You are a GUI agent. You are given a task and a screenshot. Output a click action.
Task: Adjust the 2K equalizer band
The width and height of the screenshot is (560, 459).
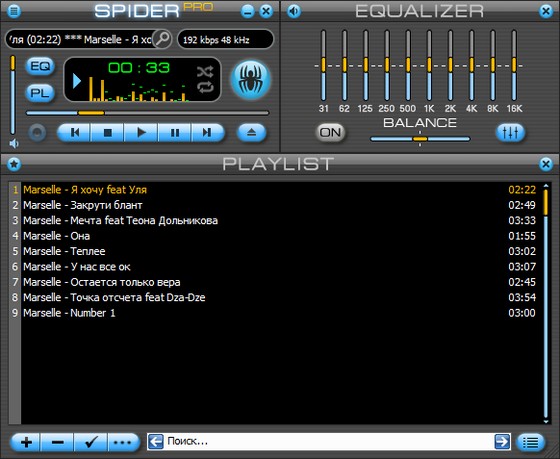[450, 65]
